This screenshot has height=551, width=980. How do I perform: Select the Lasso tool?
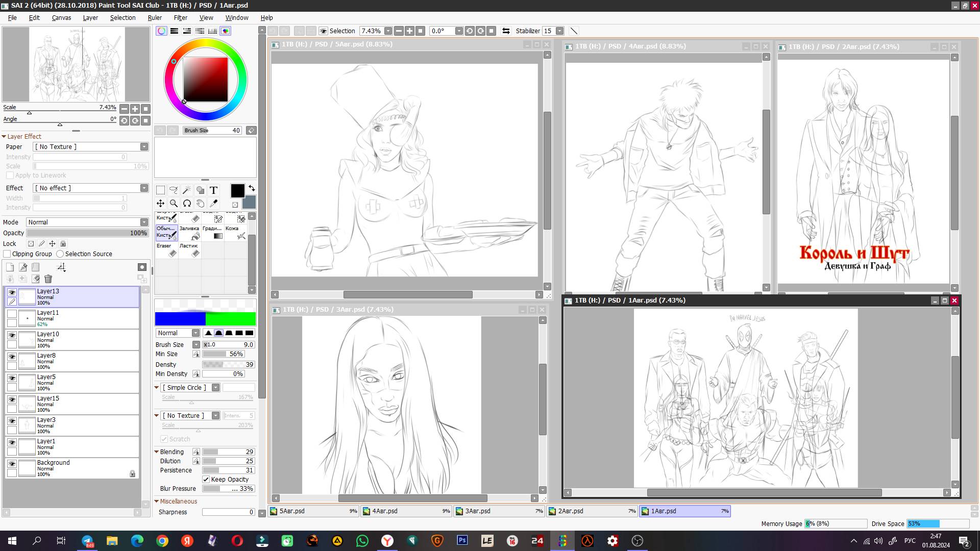tap(174, 190)
